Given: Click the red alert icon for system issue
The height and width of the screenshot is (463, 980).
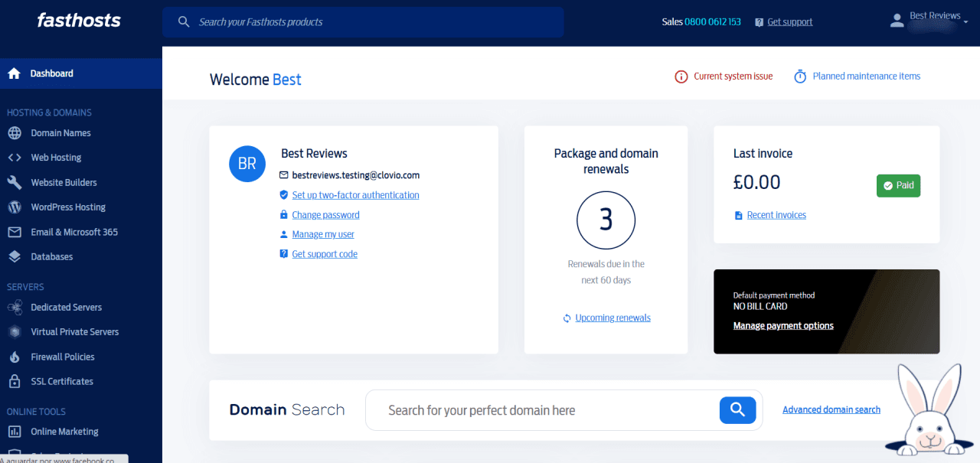Looking at the screenshot, I should [x=681, y=77].
